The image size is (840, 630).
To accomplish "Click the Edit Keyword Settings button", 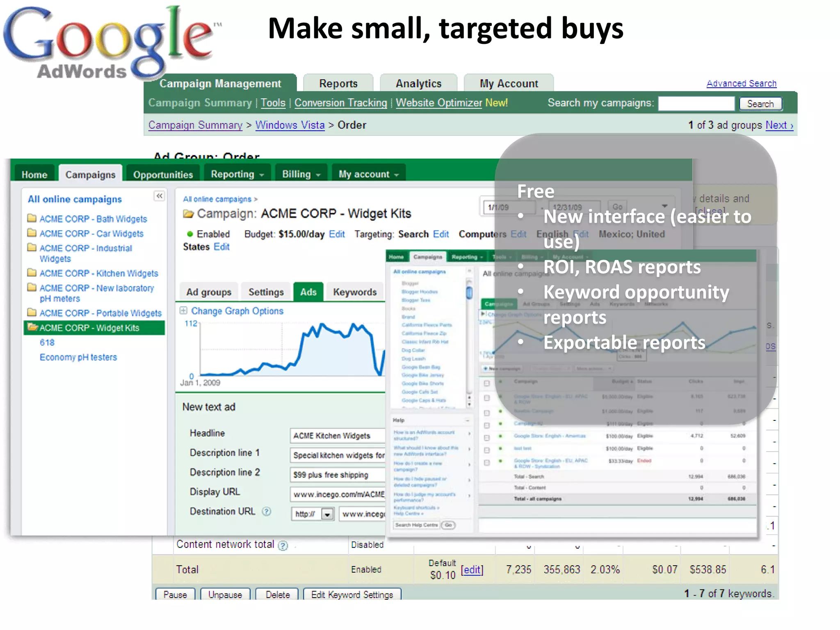I will click(352, 594).
